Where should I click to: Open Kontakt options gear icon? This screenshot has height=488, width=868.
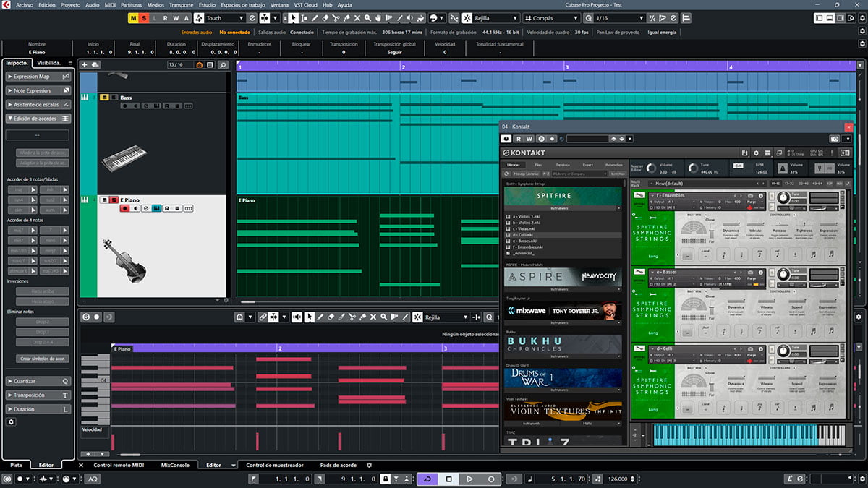[757, 153]
